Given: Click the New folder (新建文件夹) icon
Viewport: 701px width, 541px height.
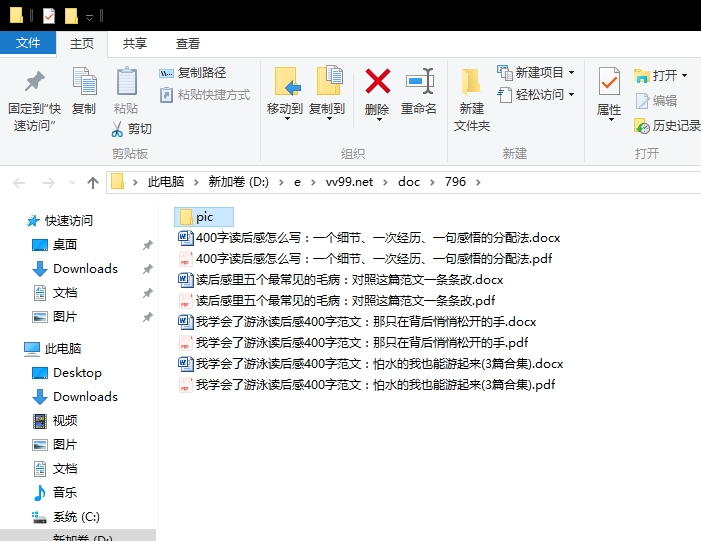Looking at the screenshot, I should (x=471, y=82).
